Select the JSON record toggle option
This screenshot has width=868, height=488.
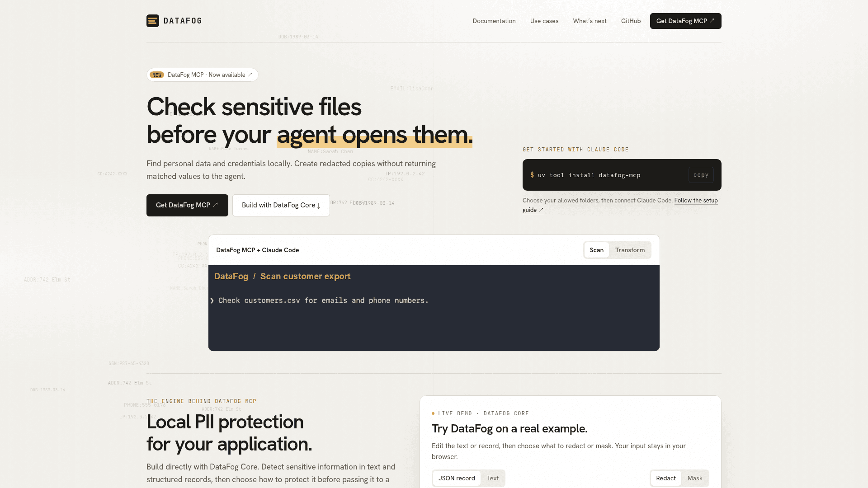[x=457, y=478]
